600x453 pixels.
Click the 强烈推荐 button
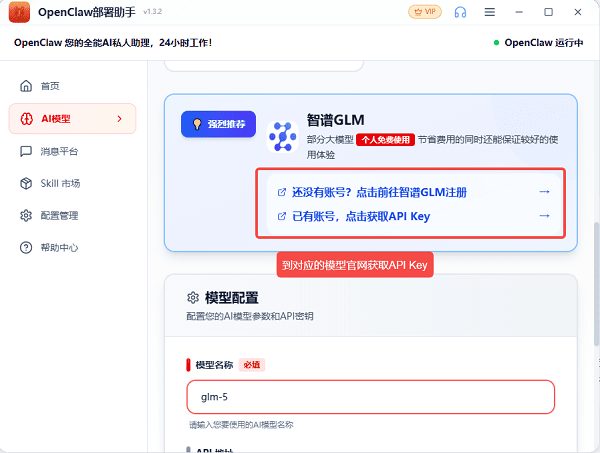point(218,124)
